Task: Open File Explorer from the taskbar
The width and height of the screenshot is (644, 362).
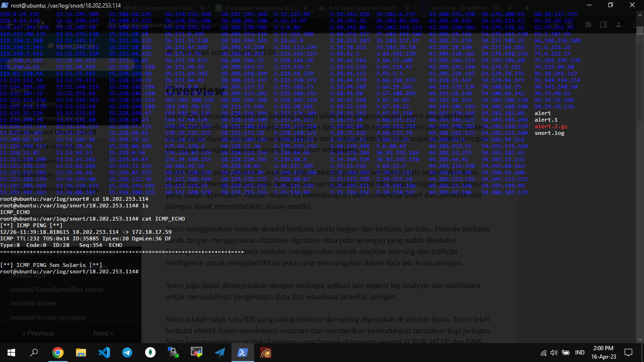Action: coord(81,352)
